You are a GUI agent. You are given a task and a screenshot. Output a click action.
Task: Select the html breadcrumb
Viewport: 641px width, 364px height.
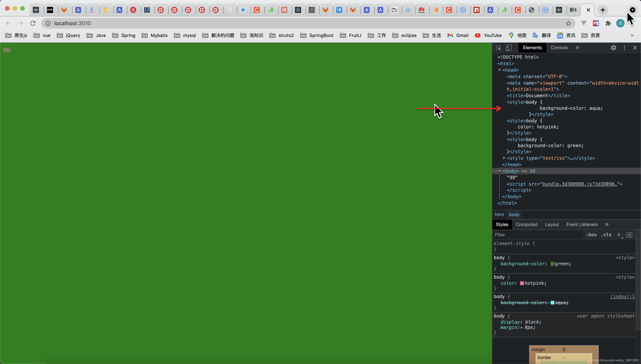coord(499,215)
